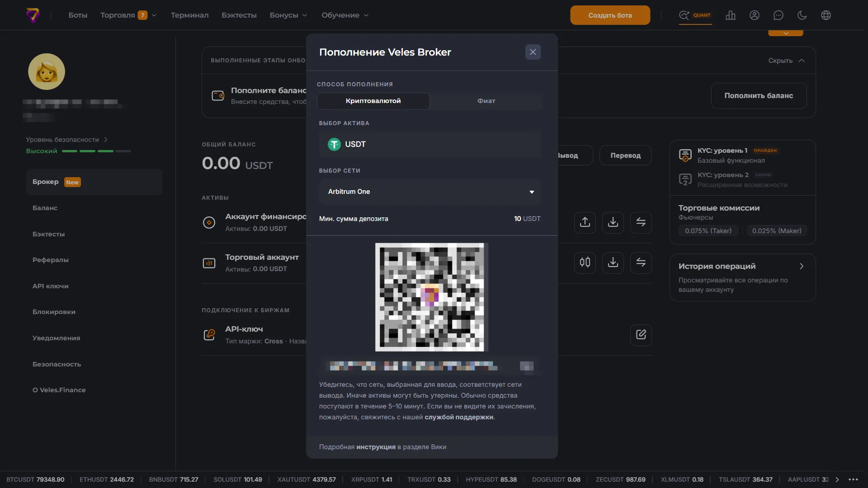Open the Боты menu item

pos(78,15)
